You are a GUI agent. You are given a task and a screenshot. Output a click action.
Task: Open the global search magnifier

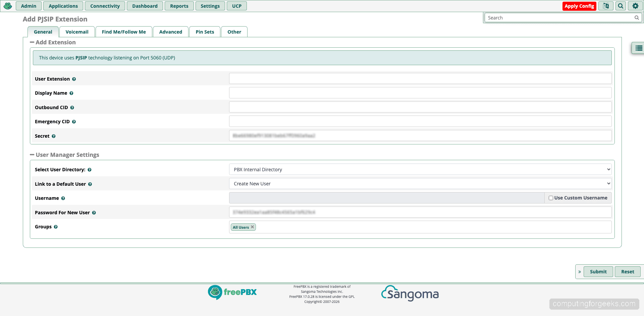(x=620, y=6)
